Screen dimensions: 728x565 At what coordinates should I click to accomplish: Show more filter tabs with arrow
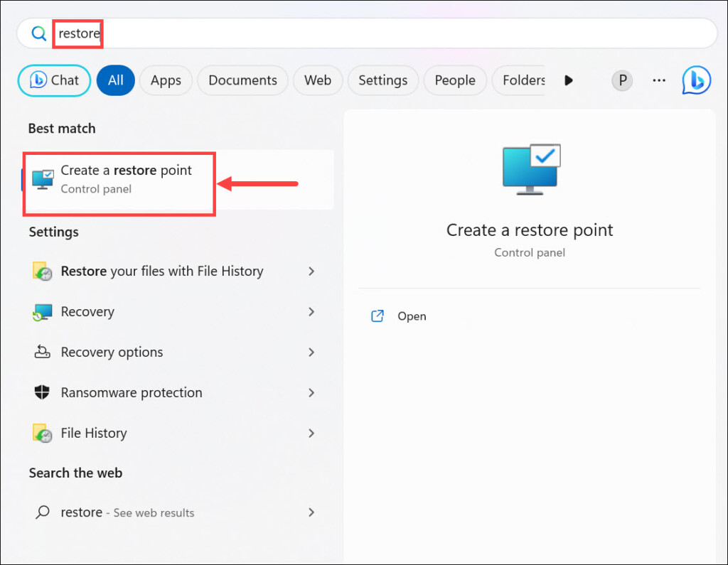click(568, 80)
